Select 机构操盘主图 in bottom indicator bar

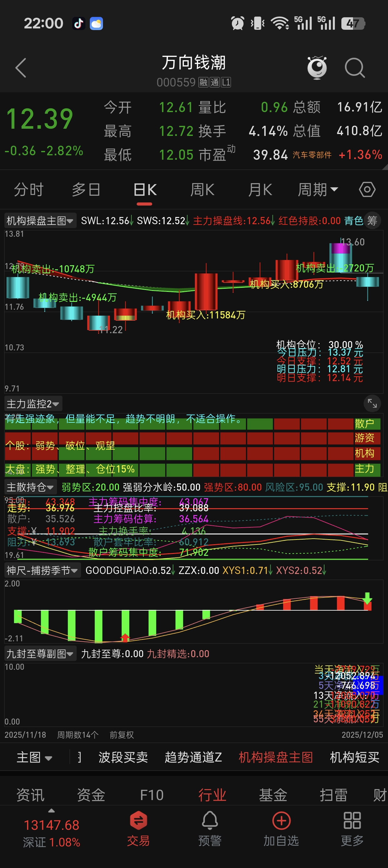click(x=276, y=757)
